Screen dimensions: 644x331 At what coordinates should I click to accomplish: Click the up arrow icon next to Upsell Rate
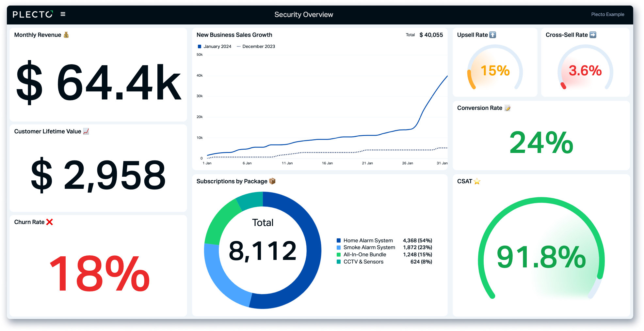(x=493, y=35)
